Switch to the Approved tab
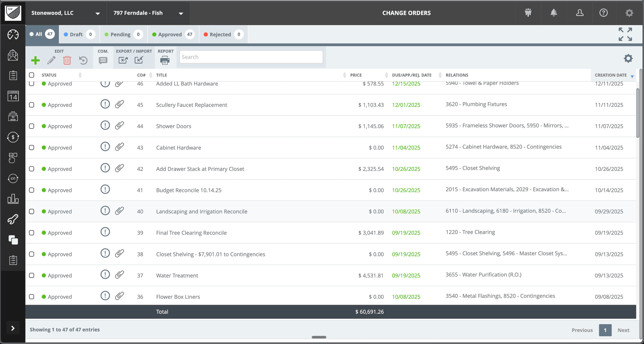This screenshot has height=344, width=644. pyautogui.click(x=172, y=34)
